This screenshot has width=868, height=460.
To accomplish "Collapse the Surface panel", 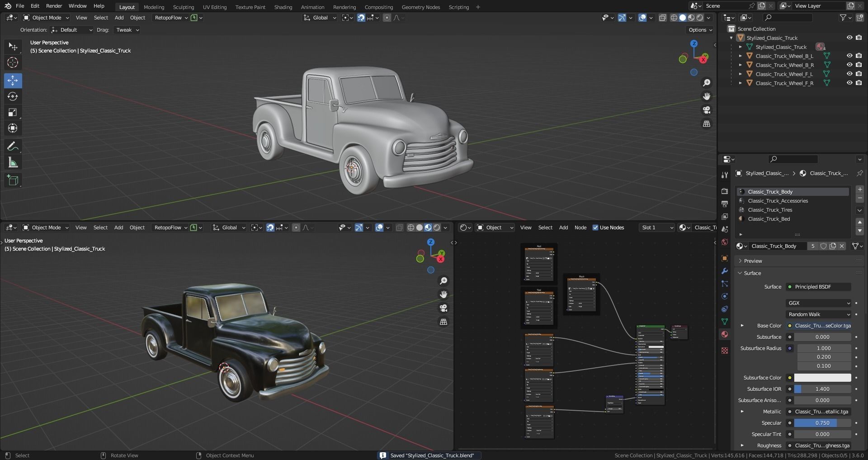I will [752, 273].
